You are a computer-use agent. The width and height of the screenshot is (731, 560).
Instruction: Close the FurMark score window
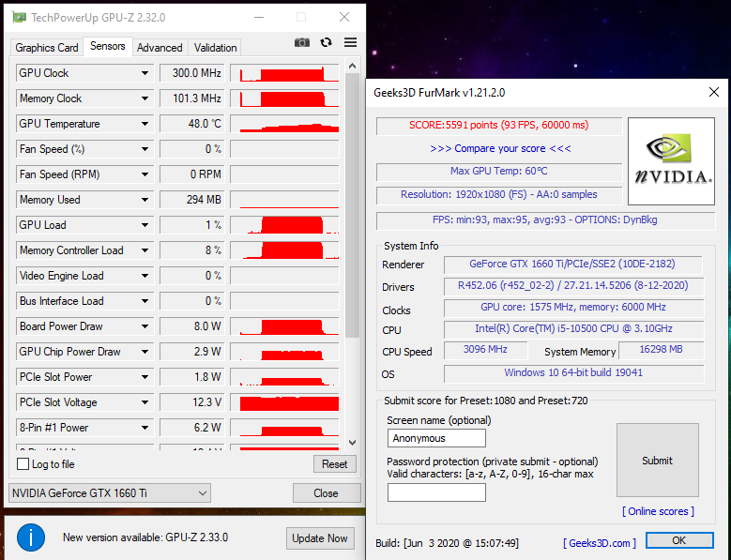[x=714, y=92]
